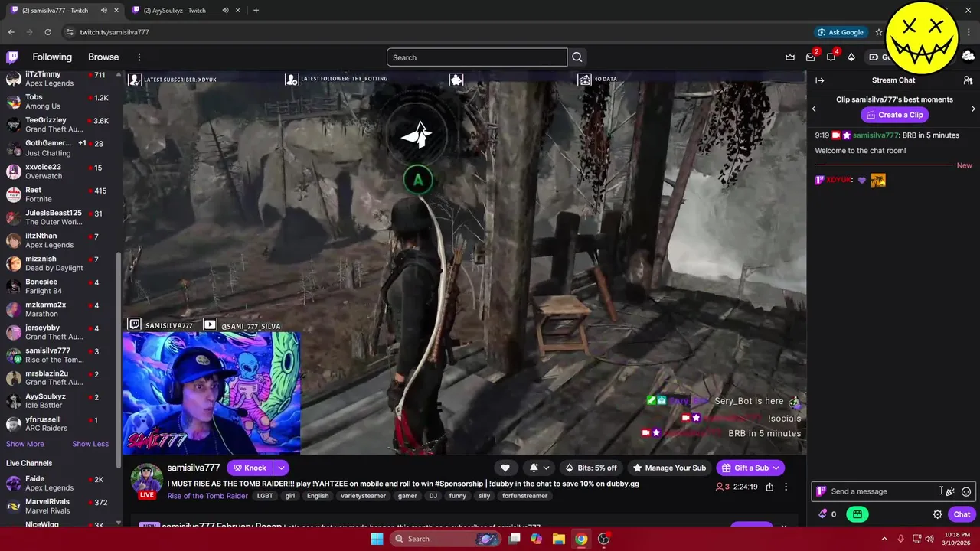This screenshot has height=551, width=980.
Task: Collapse the stream chat panel
Action: [819, 80]
